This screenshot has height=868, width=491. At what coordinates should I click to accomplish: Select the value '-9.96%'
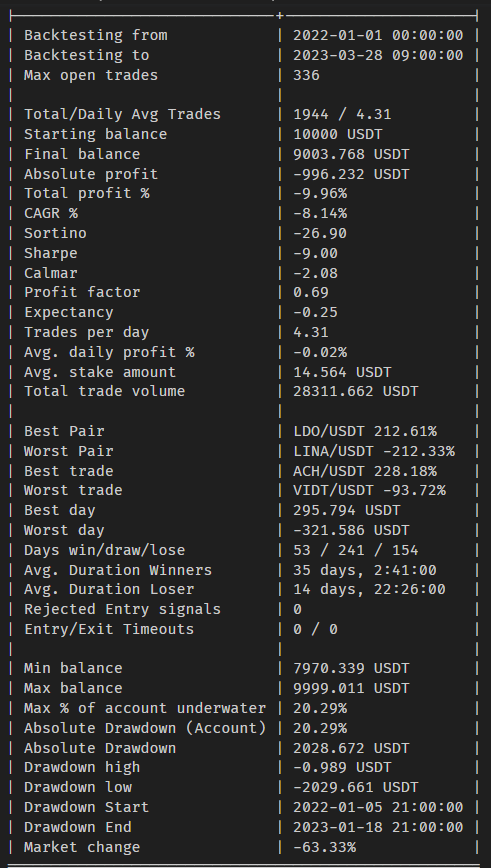[320, 194]
